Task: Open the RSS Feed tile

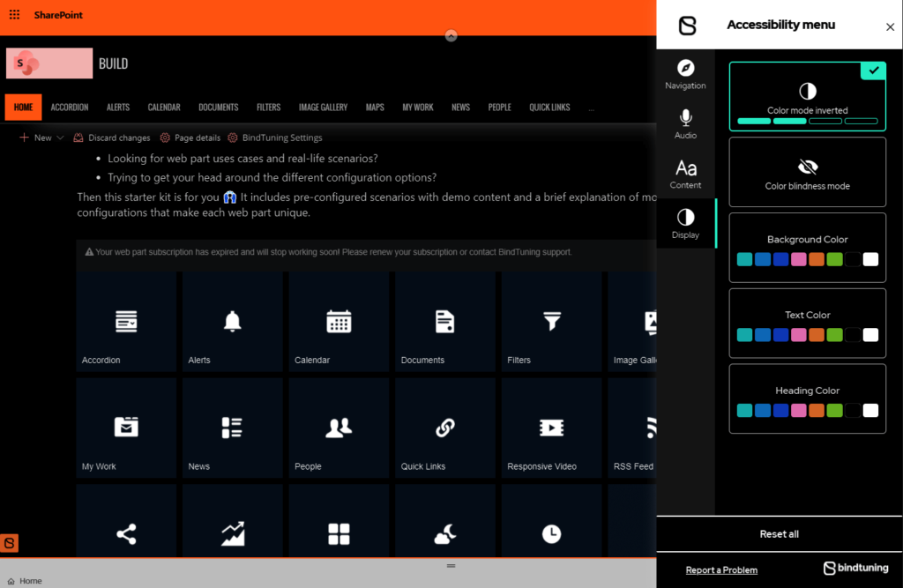Action: 632,428
